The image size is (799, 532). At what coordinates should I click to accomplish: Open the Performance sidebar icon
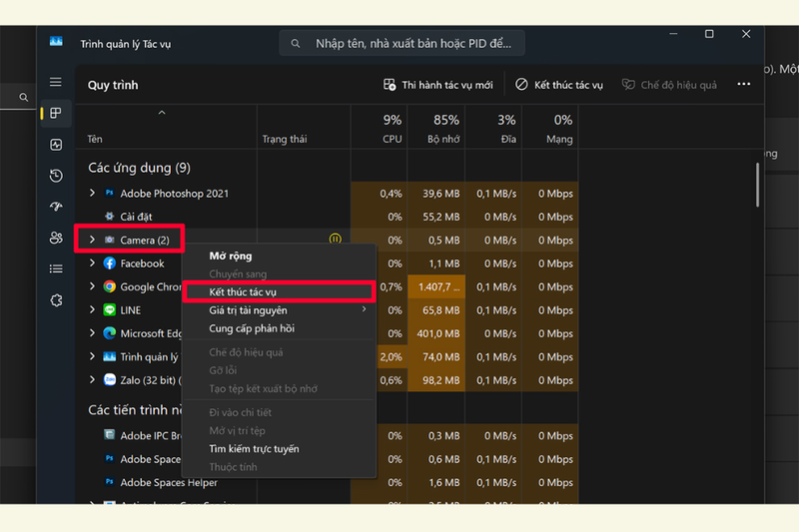(56, 145)
